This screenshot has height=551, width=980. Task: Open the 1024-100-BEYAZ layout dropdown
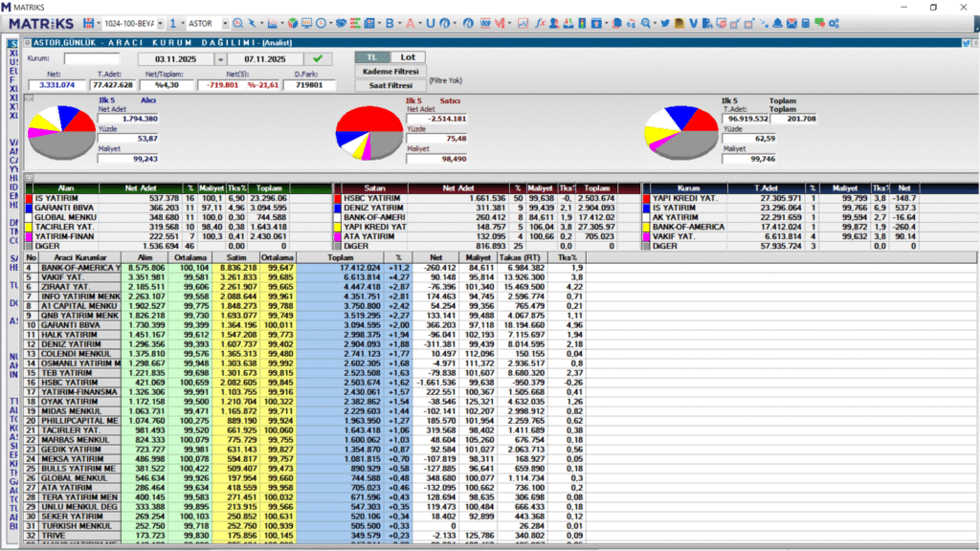click(161, 22)
